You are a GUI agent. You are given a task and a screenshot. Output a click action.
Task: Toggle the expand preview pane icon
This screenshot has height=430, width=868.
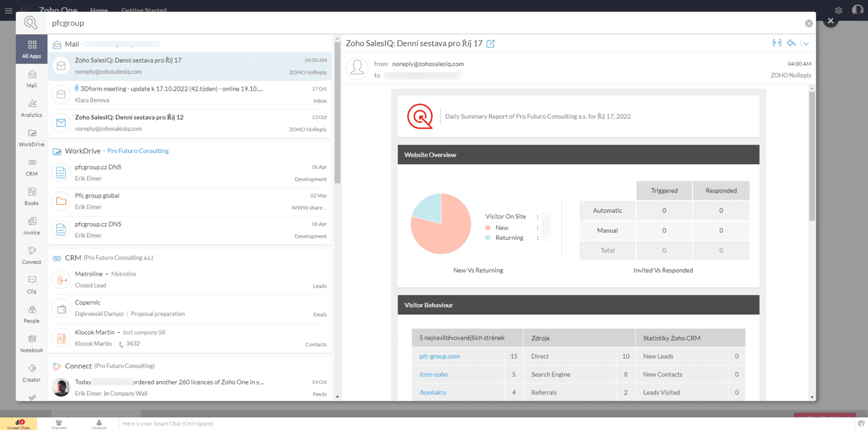coord(777,43)
